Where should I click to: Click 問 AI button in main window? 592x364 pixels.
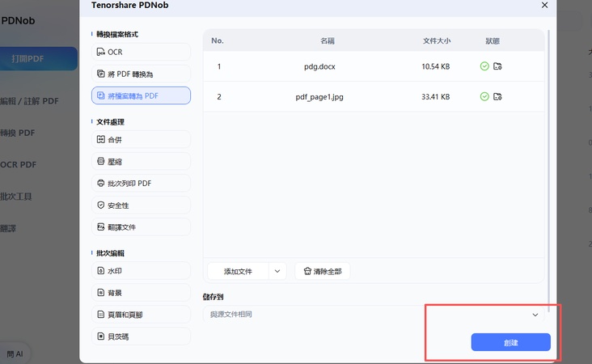click(x=15, y=353)
